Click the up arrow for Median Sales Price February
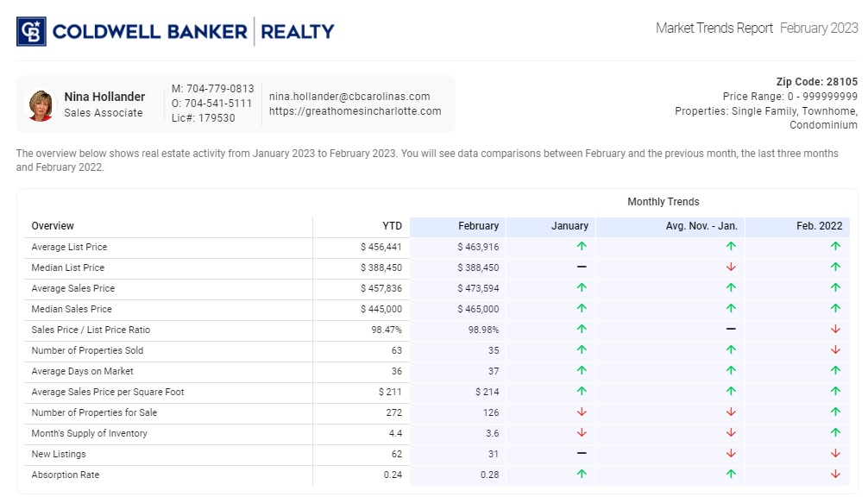 (x=582, y=309)
